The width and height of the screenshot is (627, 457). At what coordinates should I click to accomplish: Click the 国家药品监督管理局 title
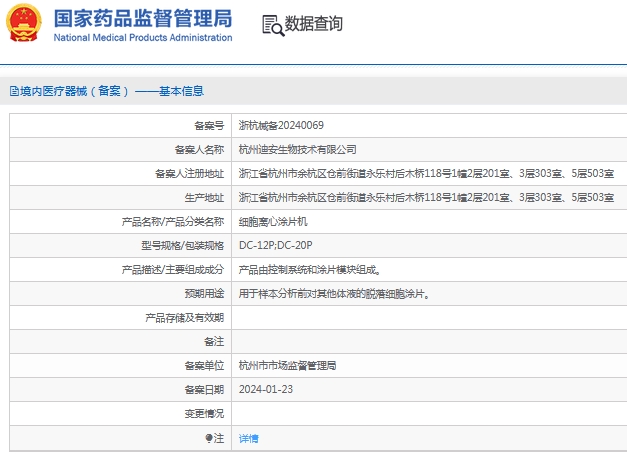[143, 18]
